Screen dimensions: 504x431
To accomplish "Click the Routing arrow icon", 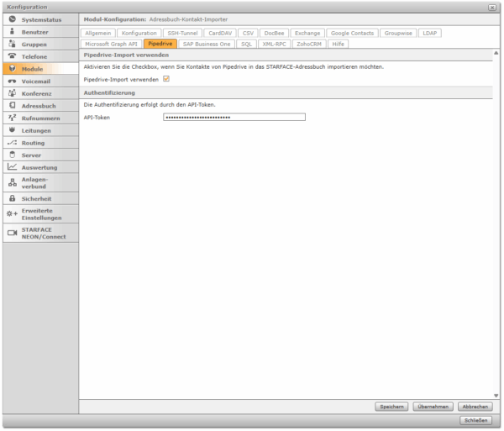I will 13,142.
